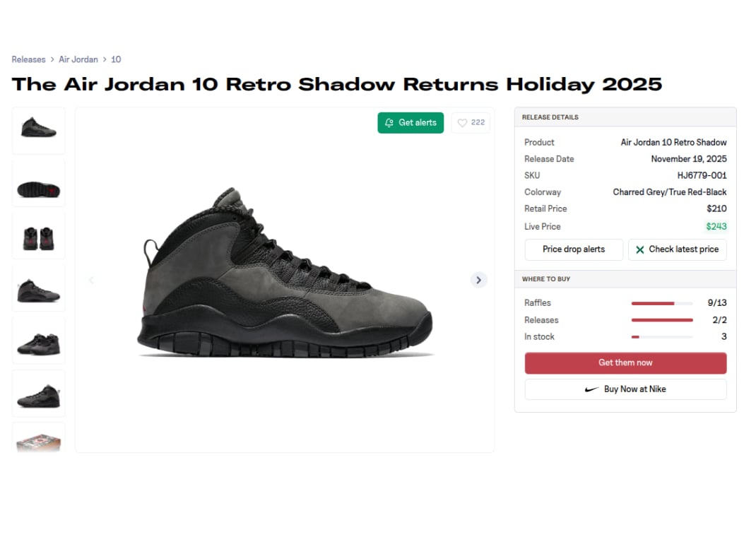
Task: Go back using the left carousel arrow
Action: click(92, 280)
